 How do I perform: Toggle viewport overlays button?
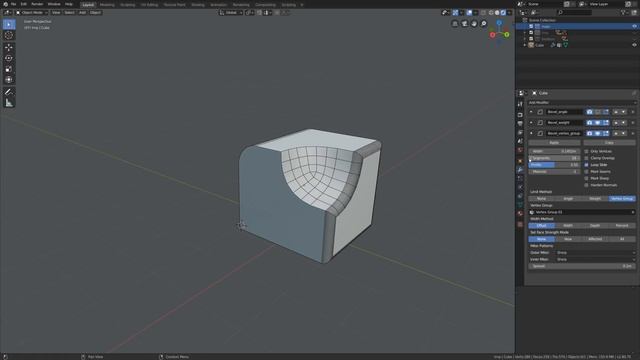point(469,13)
